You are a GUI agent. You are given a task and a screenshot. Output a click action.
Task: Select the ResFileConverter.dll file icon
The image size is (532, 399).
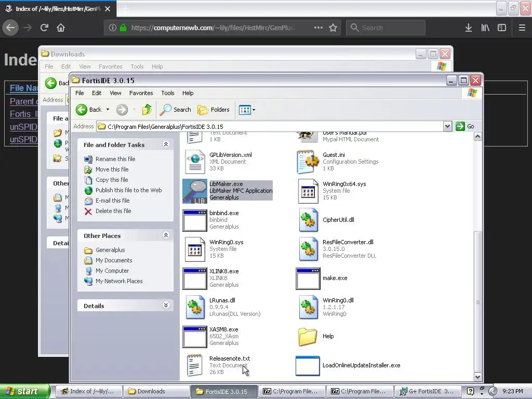tap(308, 249)
